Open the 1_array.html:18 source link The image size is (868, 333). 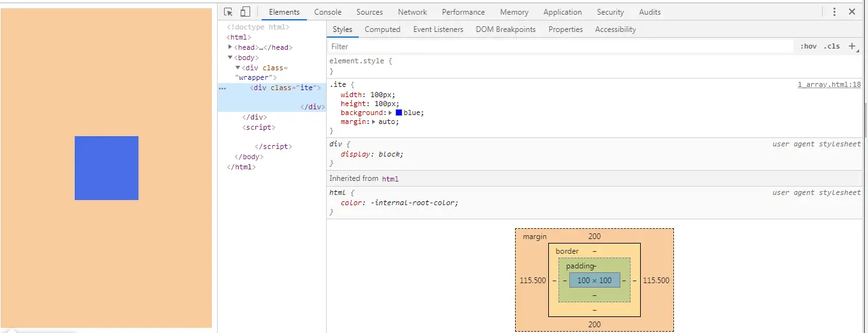tap(829, 84)
